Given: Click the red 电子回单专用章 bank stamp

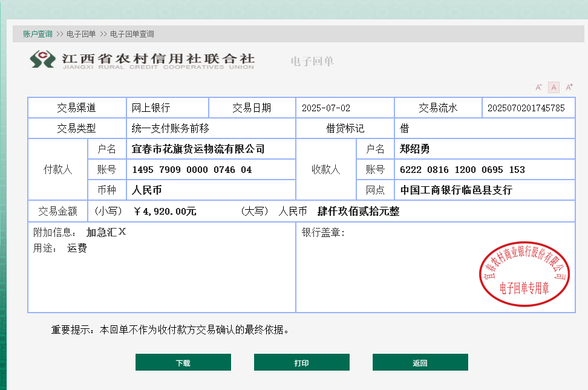Looking at the screenshot, I should click(524, 274).
